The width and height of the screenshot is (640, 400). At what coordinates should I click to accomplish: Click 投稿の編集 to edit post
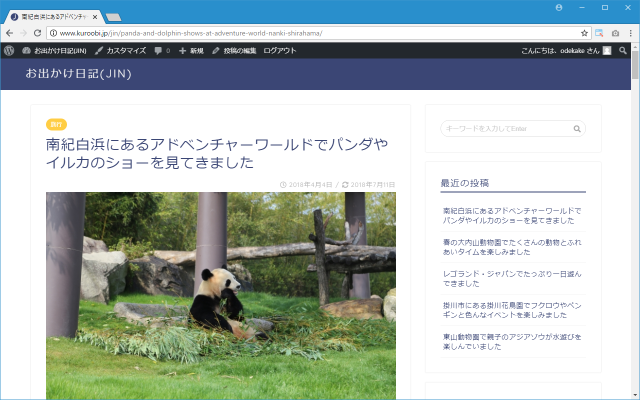click(x=234, y=51)
